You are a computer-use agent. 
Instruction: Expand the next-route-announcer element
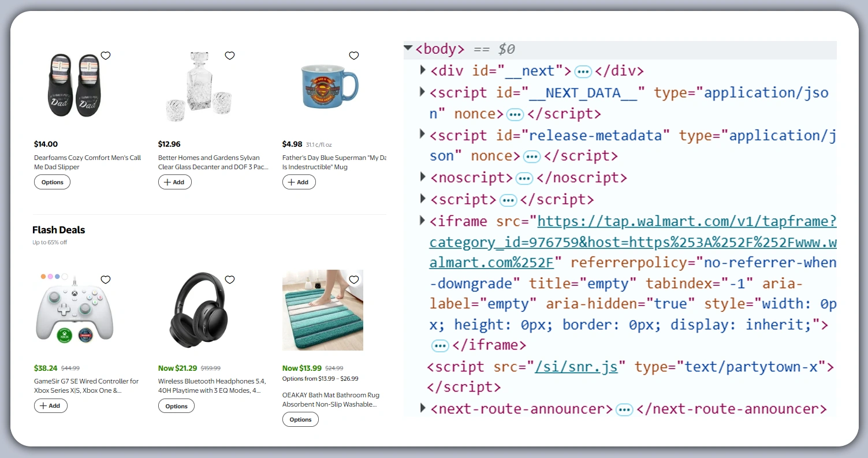(x=422, y=408)
